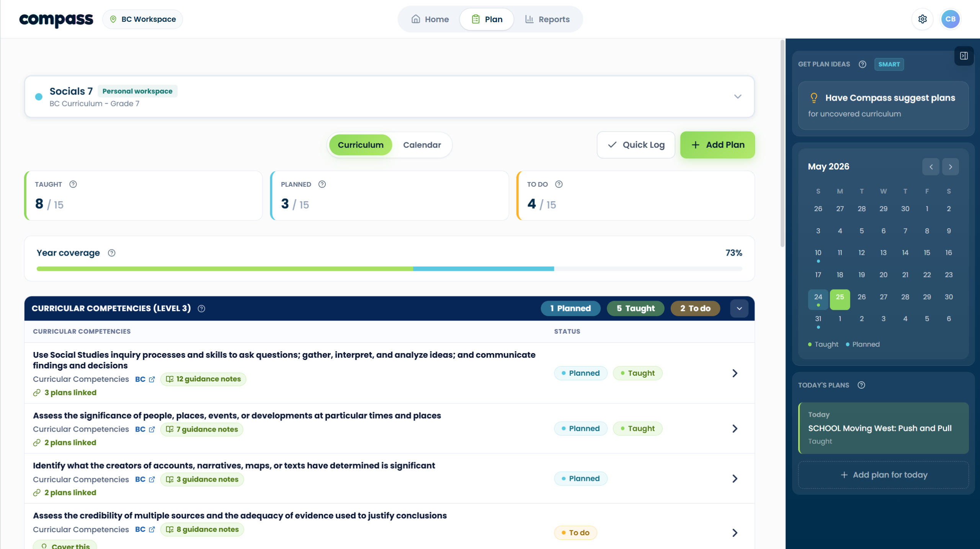Click Add plan for today
The image size is (980, 549).
pos(884,475)
